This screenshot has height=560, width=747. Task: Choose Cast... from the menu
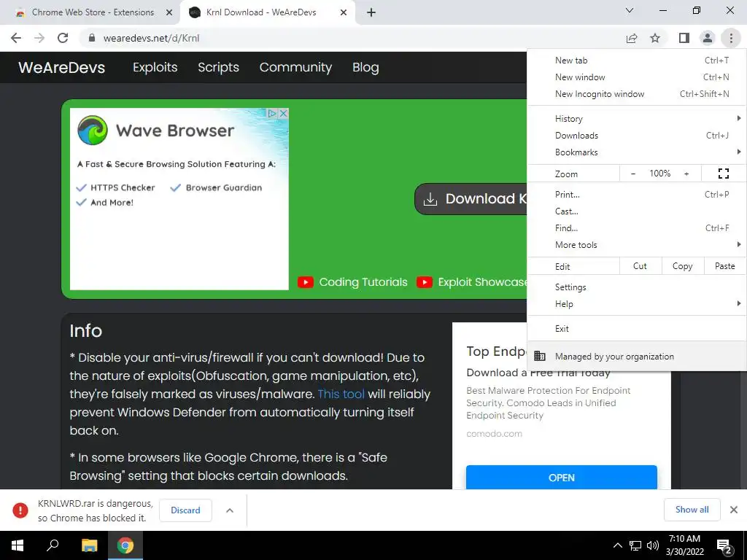636,211
